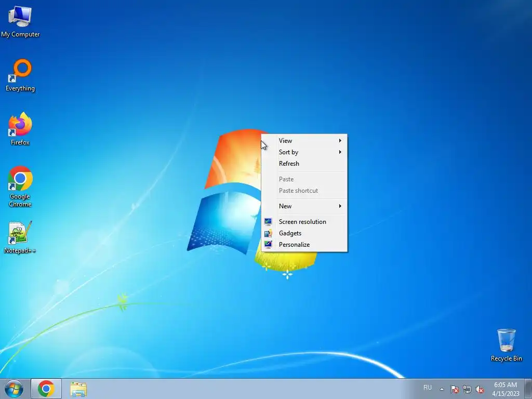Open Screen resolution from context menu

click(304, 221)
